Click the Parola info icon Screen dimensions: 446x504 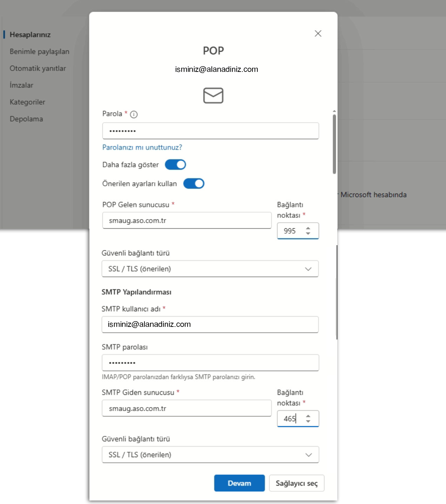click(x=134, y=114)
